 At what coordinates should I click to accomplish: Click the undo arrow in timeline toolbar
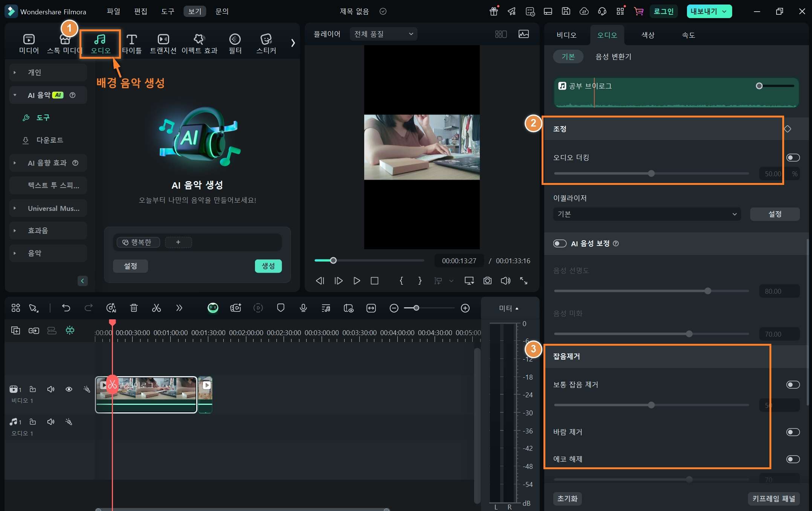click(x=66, y=308)
